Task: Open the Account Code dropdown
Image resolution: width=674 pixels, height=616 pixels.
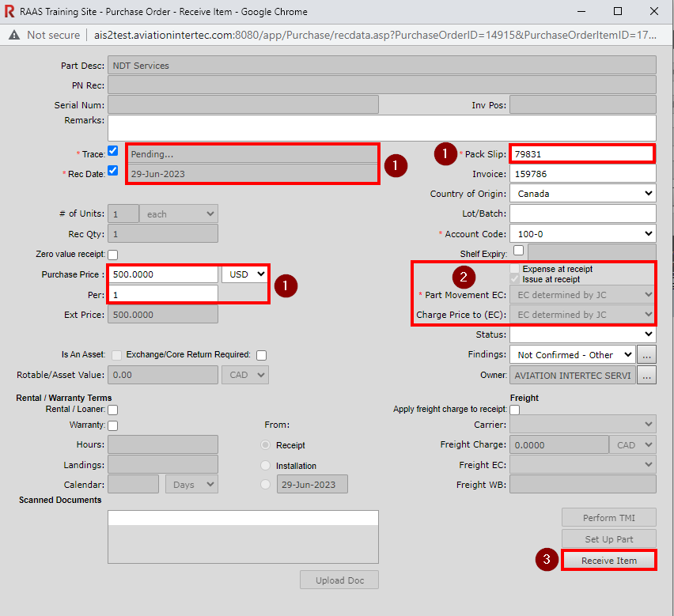Action: pyautogui.click(x=582, y=234)
